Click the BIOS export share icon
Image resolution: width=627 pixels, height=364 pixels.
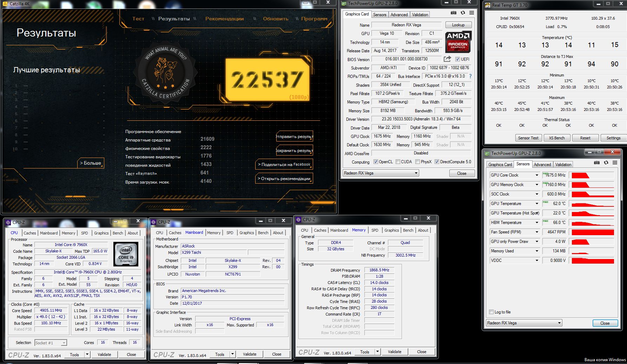coord(447,59)
